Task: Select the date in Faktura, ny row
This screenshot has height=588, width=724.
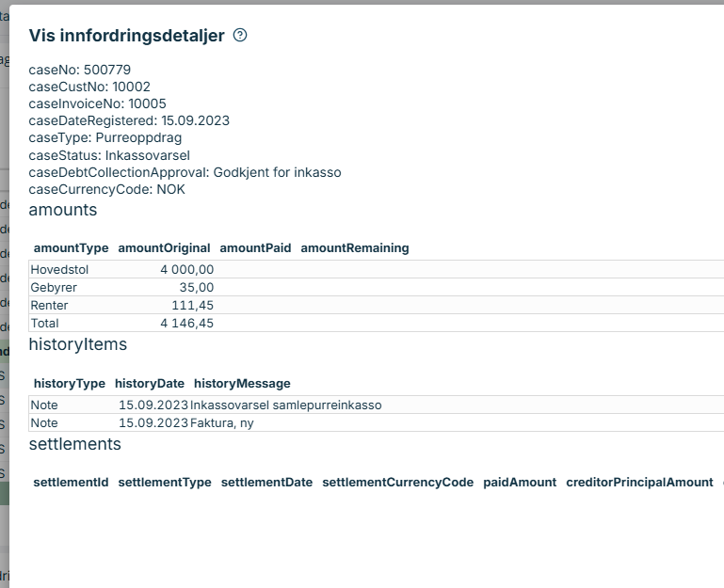Action: point(153,423)
